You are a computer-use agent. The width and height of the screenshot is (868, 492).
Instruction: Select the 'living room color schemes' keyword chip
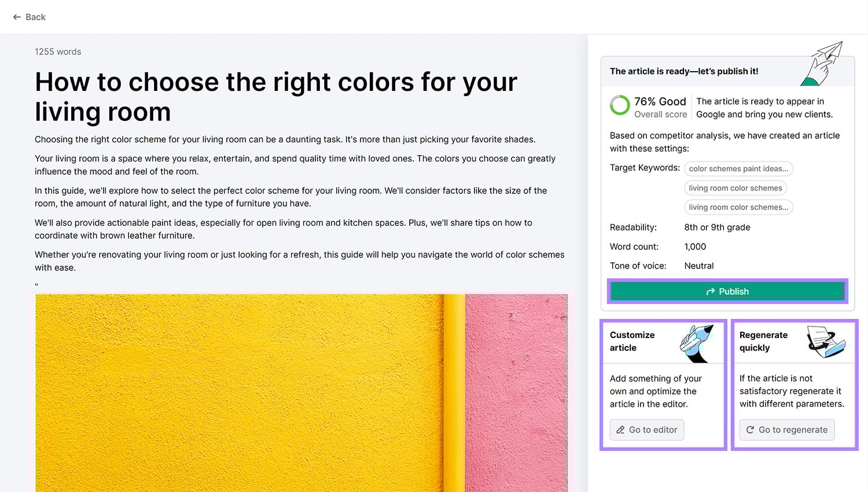pyautogui.click(x=735, y=188)
